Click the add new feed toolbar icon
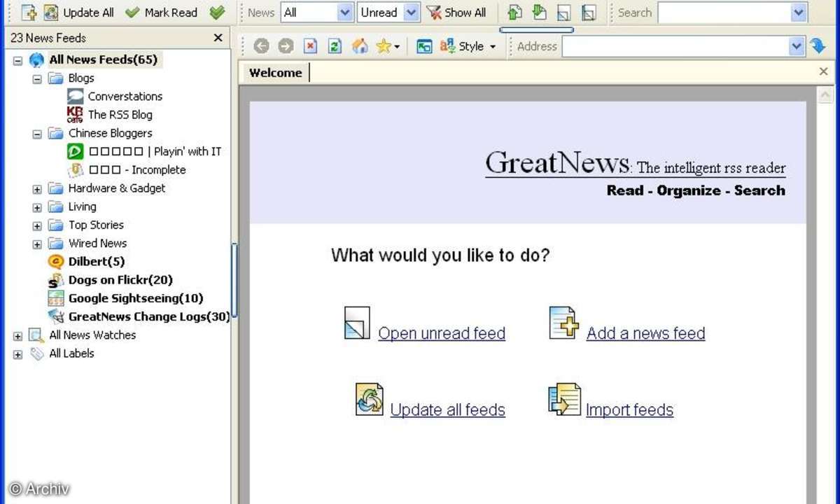 coord(28,12)
